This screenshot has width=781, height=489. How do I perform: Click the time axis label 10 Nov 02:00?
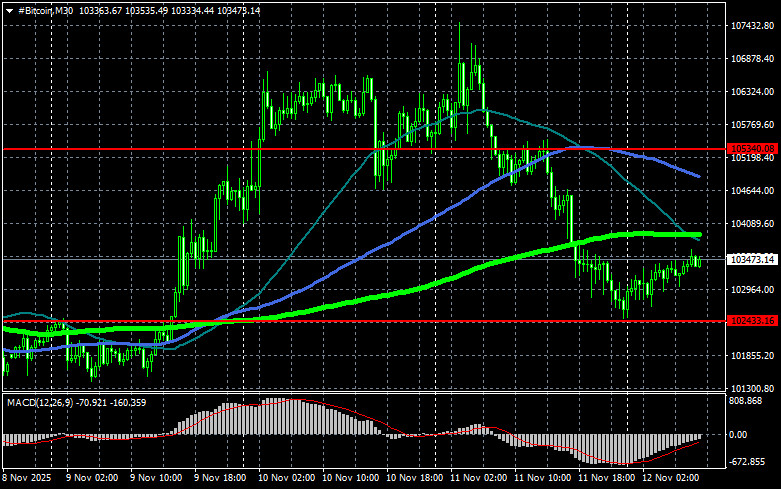pos(286,478)
